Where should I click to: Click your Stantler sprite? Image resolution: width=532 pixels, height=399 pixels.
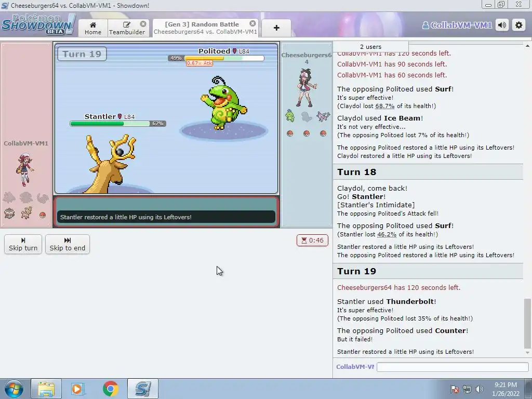tap(110, 164)
